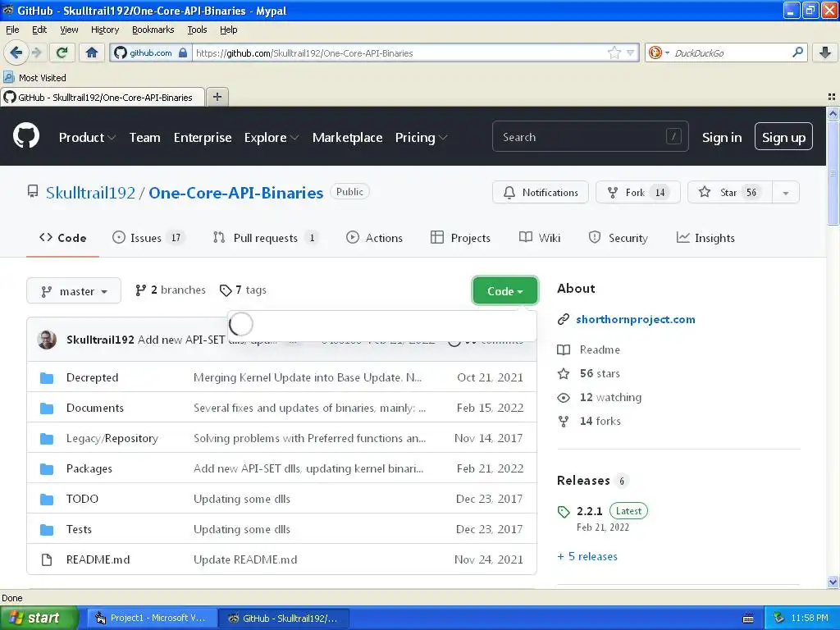840x630 pixels.
Task: Switch to the Pull requests tab
Action: click(265, 238)
